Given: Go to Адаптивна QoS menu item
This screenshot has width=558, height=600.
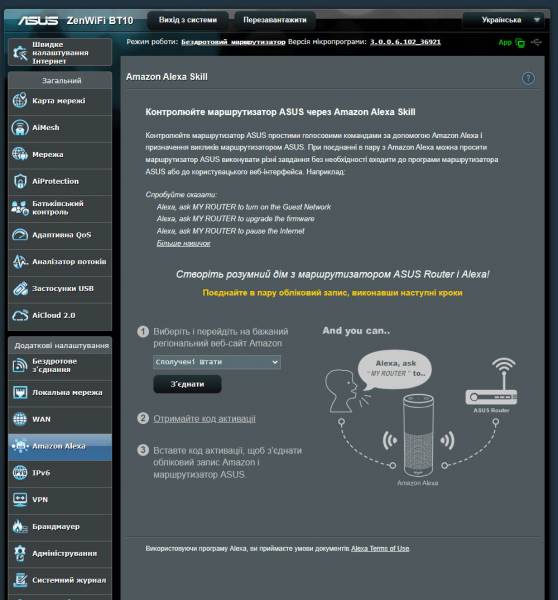Looking at the screenshot, I should 60,235.
